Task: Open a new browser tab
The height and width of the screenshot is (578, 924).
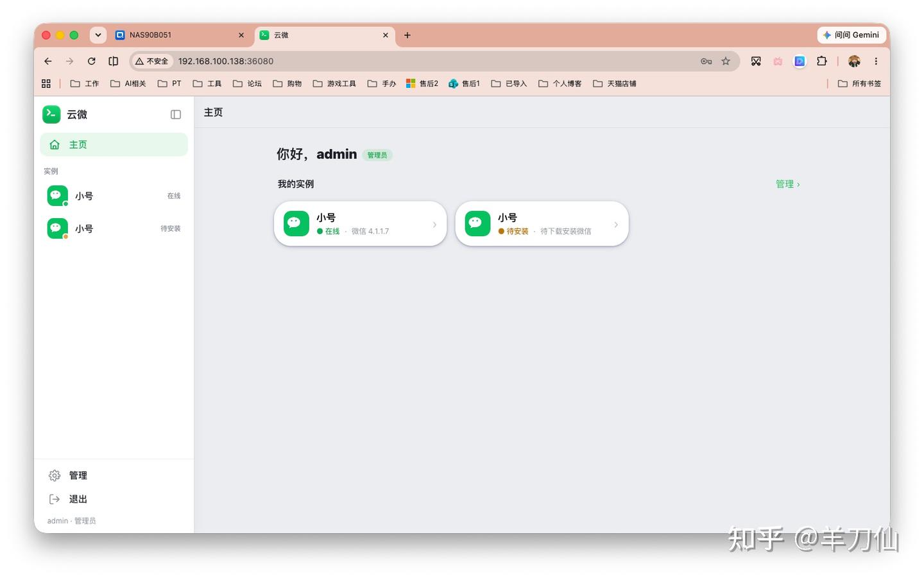Action: [x=407, y=35]
